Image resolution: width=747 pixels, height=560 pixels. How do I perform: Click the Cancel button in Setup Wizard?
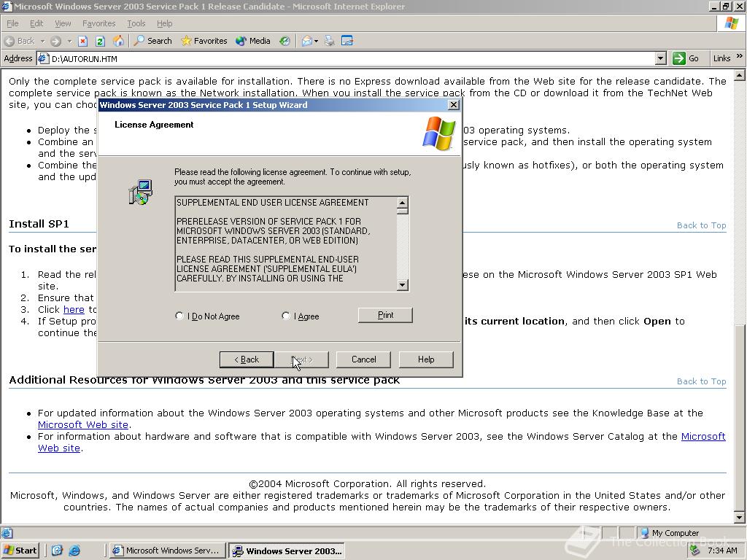363,359
